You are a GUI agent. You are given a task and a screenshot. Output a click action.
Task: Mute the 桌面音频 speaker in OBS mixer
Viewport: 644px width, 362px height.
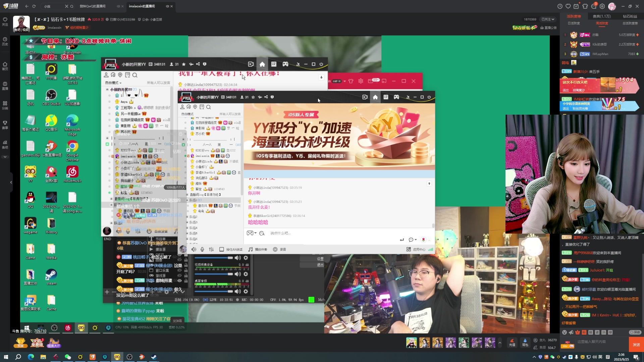(238, 291)
